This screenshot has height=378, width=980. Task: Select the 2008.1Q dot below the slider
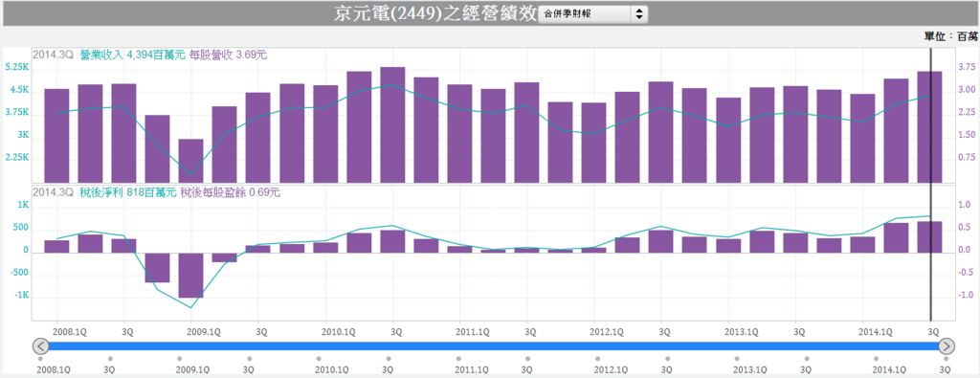40,359
